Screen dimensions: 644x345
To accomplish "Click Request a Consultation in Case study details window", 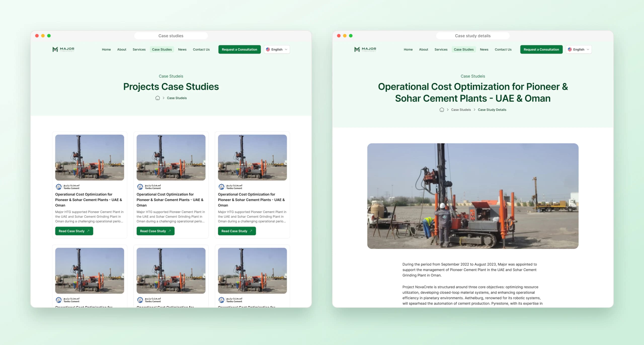I will pos(541,50).
